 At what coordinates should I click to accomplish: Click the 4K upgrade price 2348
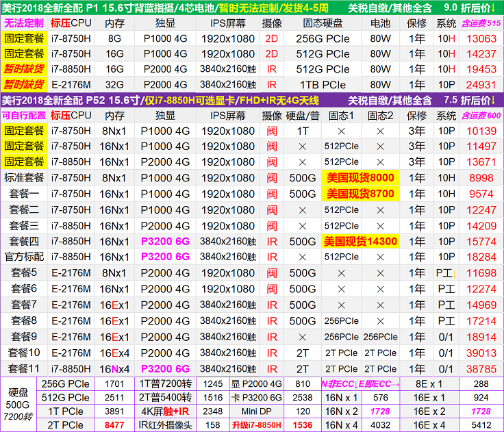pyautogui.click(x=213, y=411)
